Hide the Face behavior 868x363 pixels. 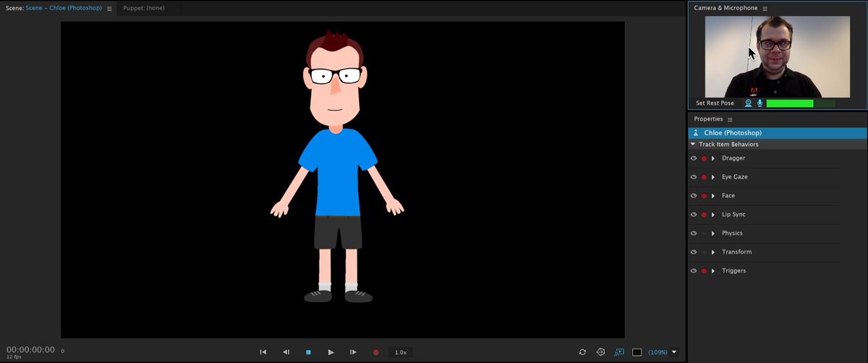point(694,196)
